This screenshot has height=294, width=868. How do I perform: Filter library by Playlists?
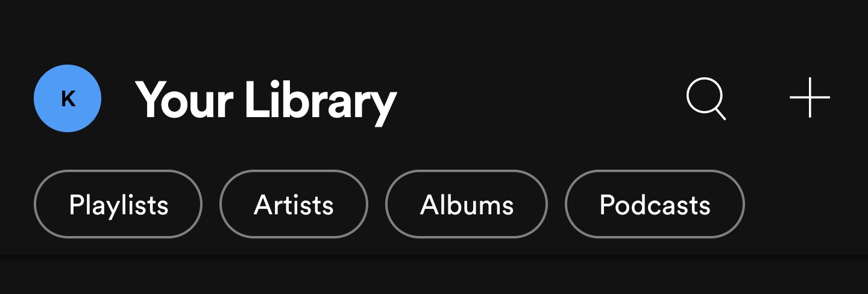[x=118, y=205]
